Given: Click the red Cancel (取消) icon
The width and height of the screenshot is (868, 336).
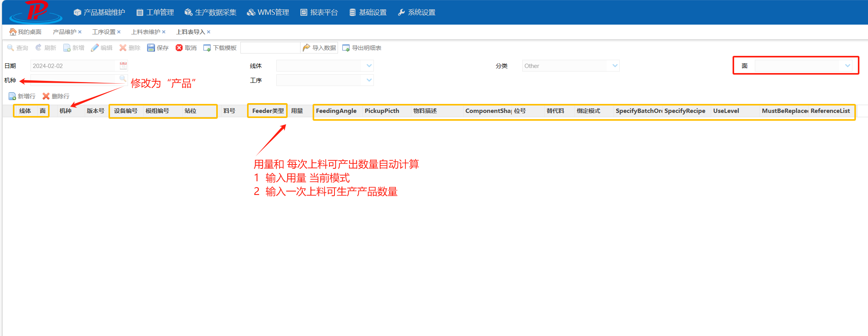Looking at the screenshot, I should coord(179,48).
